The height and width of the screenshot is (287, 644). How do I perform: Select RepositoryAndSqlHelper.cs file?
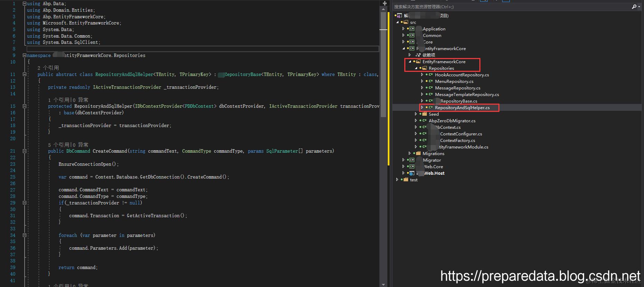pos(462,107)
